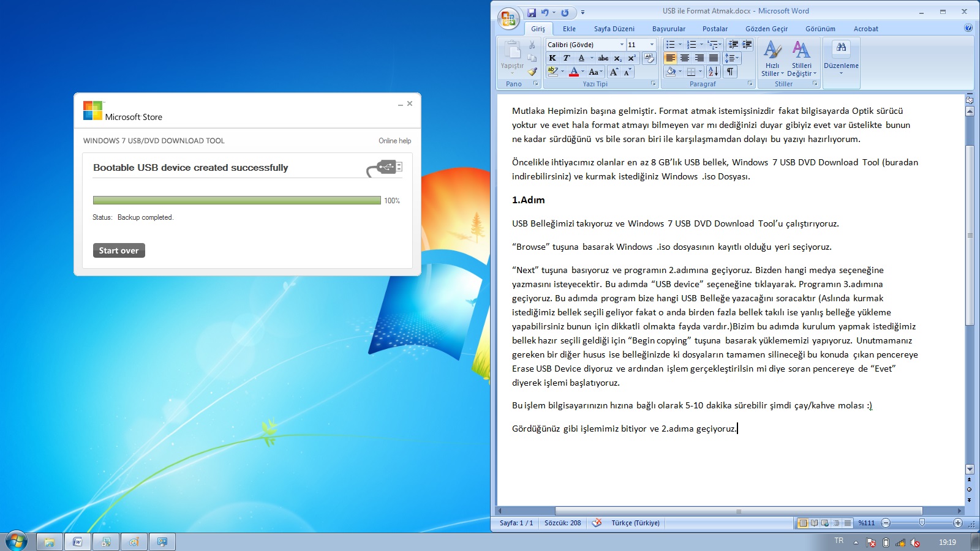The width and height of the screenshot is (980, 551).
Task: Zoom out with the minus button
Action: [886, 523]
